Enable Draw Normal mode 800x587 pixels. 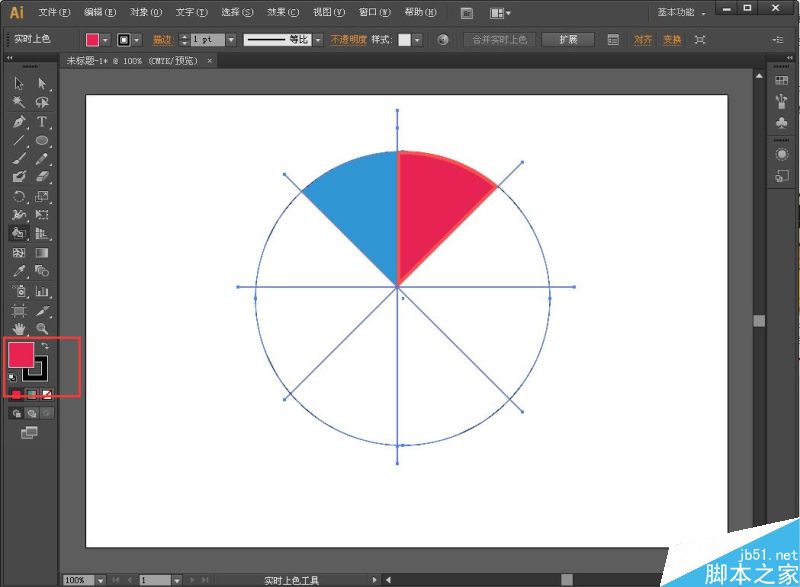(x=17, y=413)
